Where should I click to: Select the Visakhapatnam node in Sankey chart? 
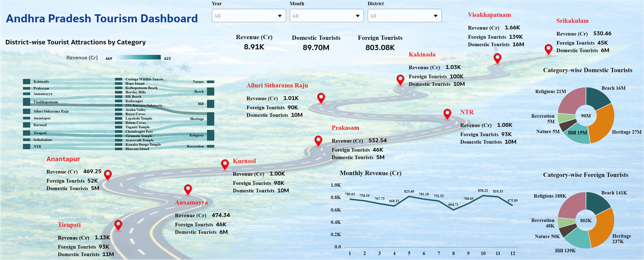(26, 102)
